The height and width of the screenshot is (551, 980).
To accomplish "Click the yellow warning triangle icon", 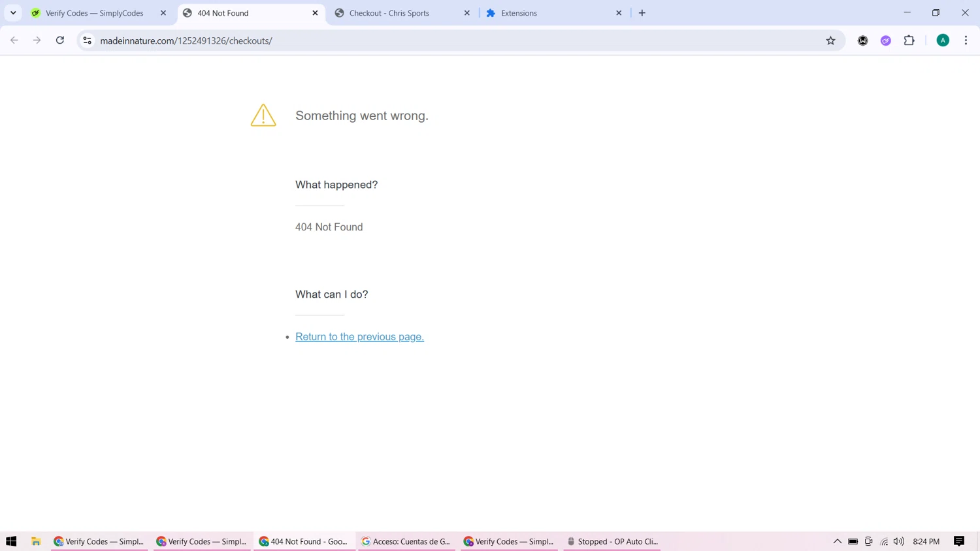I will (x=263, y=116).
